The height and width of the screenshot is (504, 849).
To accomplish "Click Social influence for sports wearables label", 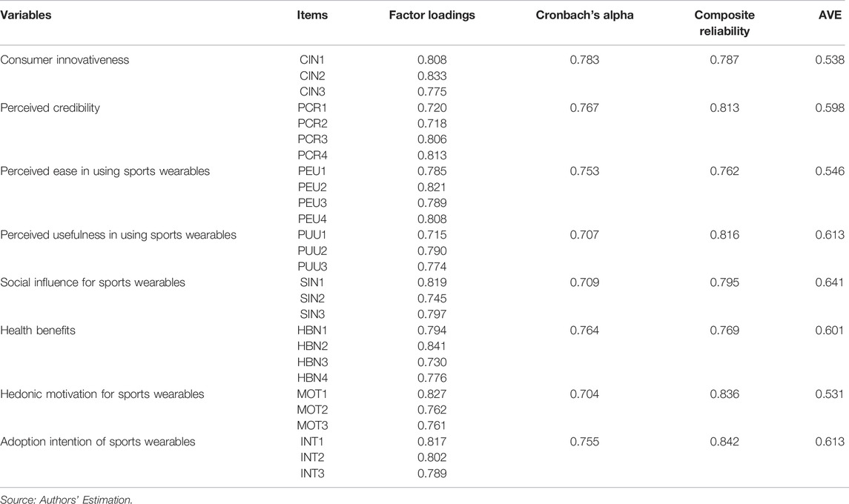I will (93, 282).
